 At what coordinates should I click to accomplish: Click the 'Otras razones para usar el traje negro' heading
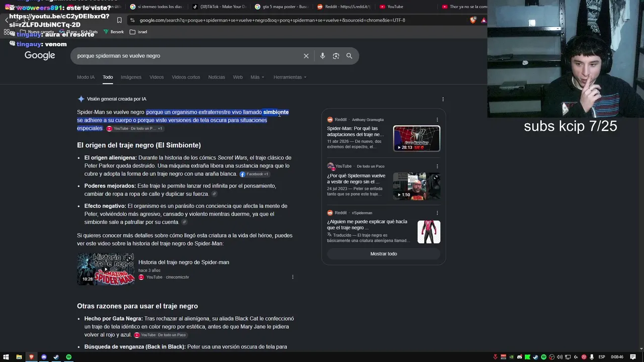click(137, 306)
